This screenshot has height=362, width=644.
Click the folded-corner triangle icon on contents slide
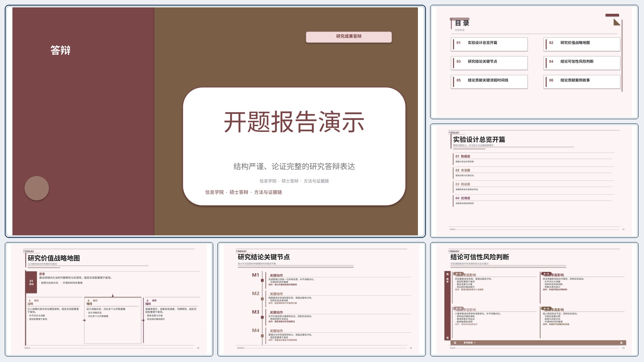coord(617,22)
